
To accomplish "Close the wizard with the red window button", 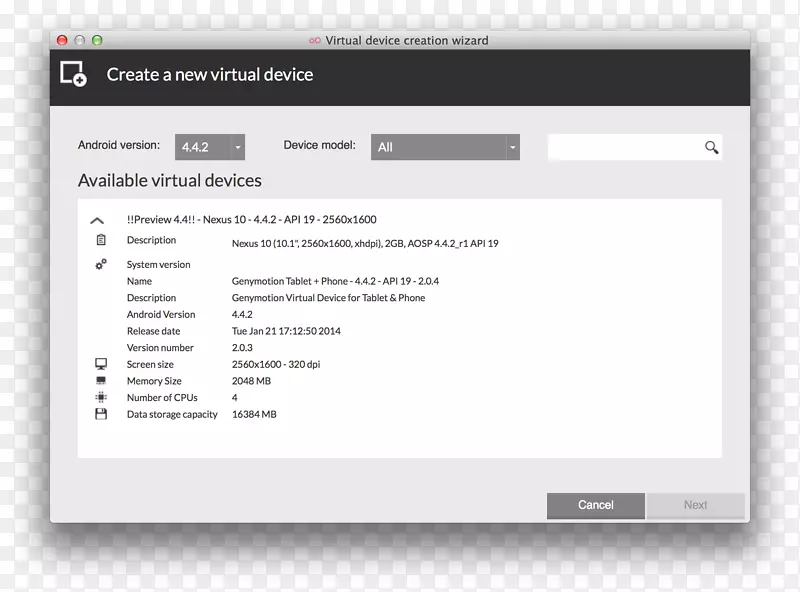I will click(62, 40).
